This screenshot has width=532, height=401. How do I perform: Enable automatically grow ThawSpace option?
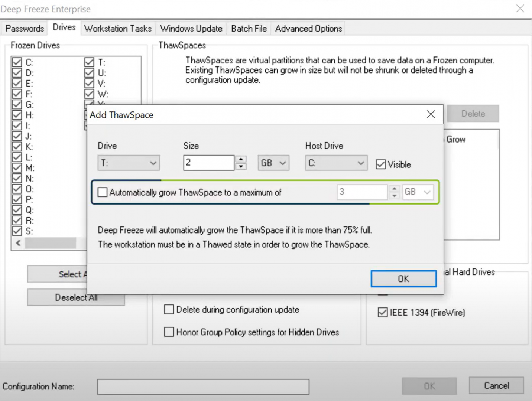click(x=103, y=192)
